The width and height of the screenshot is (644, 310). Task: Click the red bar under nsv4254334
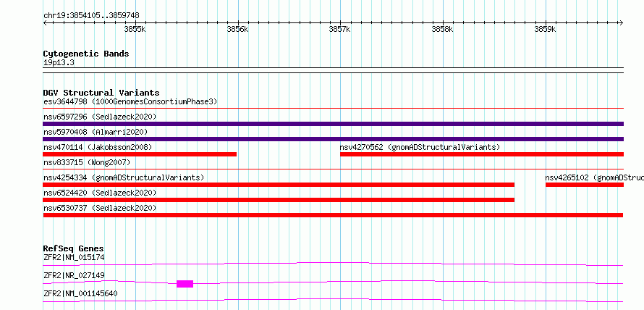pos(279,185)
